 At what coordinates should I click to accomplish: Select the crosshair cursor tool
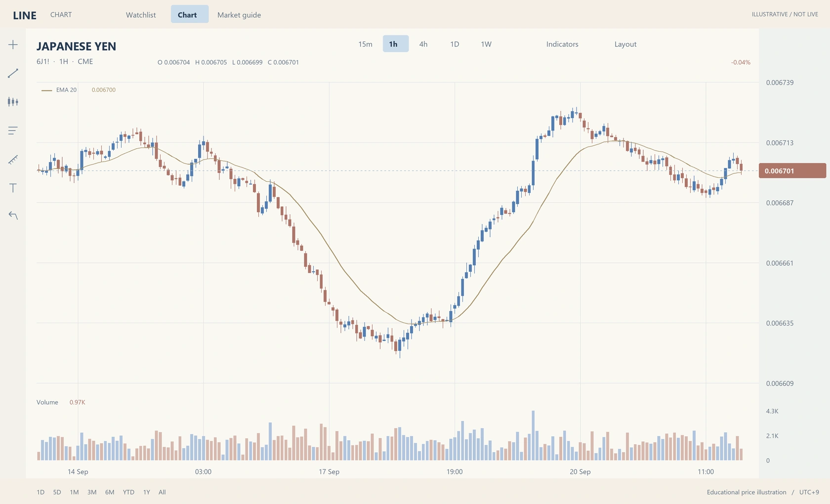pyautogui.click(x=13, y=44)
